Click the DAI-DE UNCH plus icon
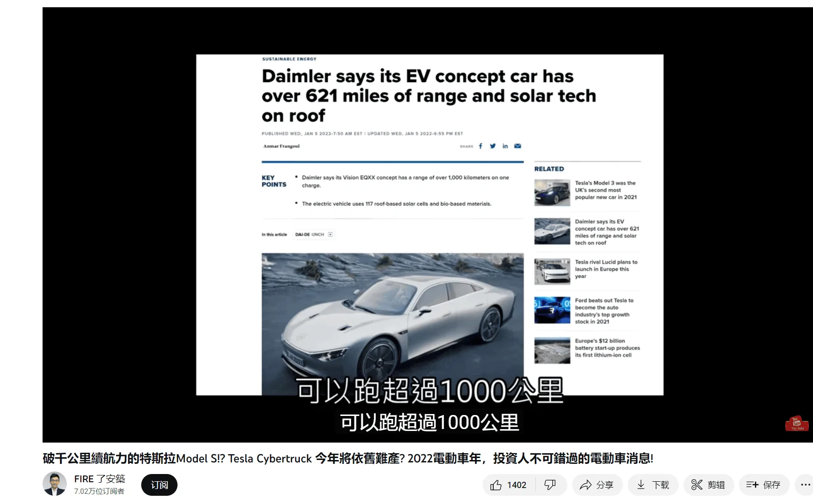813x504 pixels. (x=330, y=235)
